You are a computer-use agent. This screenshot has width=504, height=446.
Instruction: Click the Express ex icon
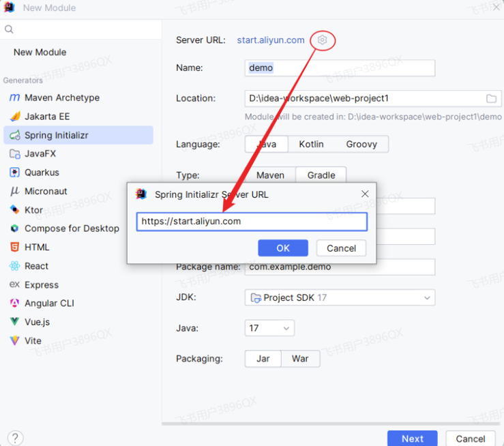click(14, 284)
